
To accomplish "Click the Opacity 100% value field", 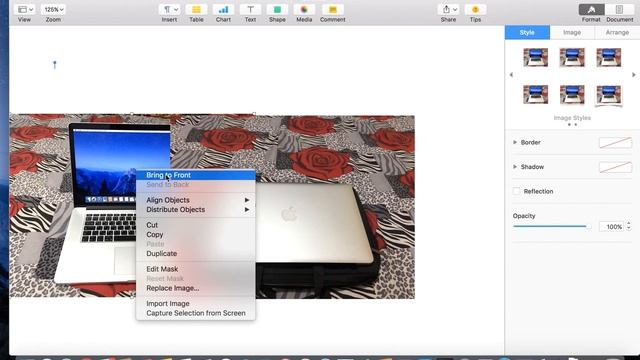I will (611, 227).
